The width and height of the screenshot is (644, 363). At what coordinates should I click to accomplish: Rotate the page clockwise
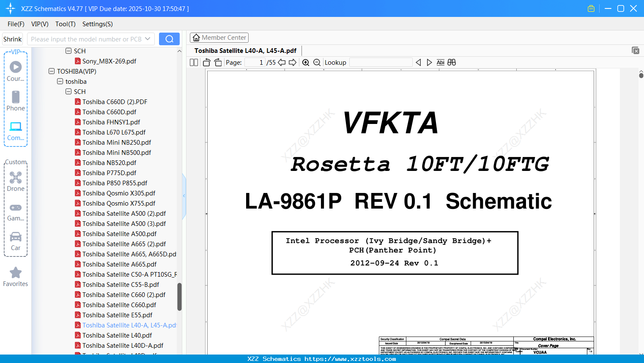218,63
